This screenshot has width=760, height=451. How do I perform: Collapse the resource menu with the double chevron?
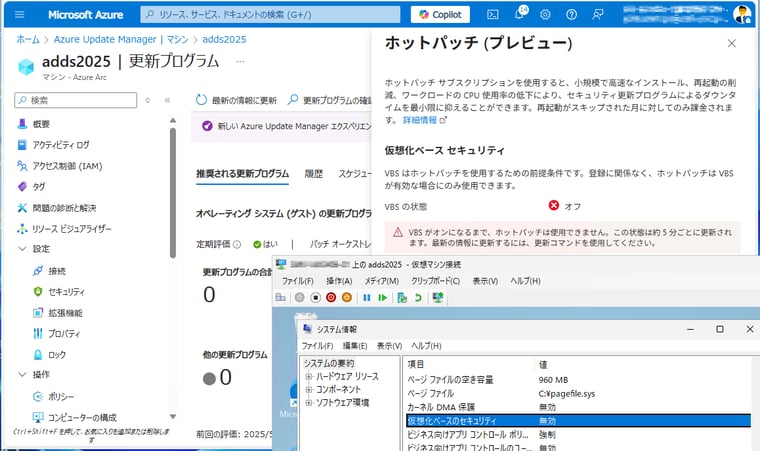point(167,100)
